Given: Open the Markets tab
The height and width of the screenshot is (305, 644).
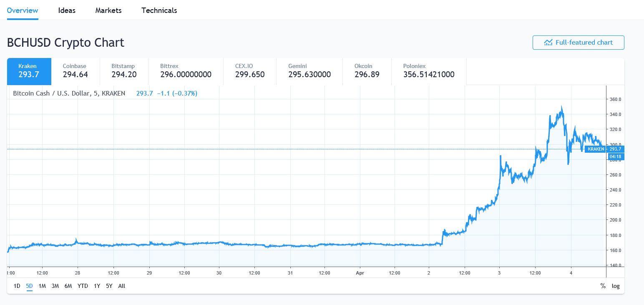Looking at the screenshot, I should coord(108,10).
